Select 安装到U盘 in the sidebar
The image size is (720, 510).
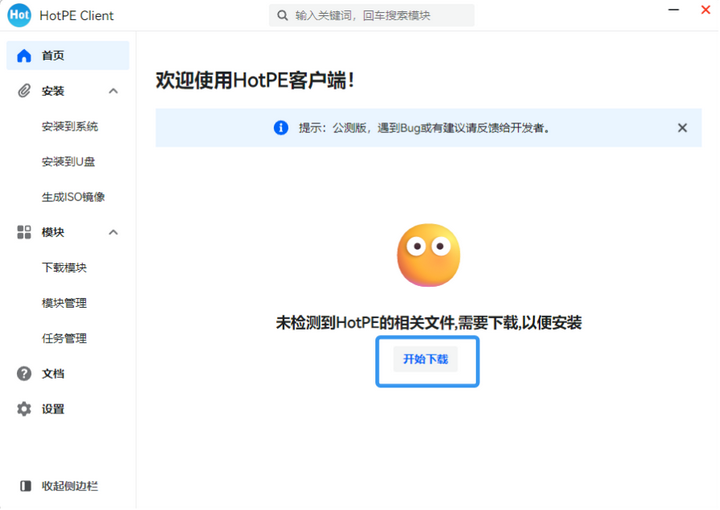pyautogui.click(x=68, y=162)
